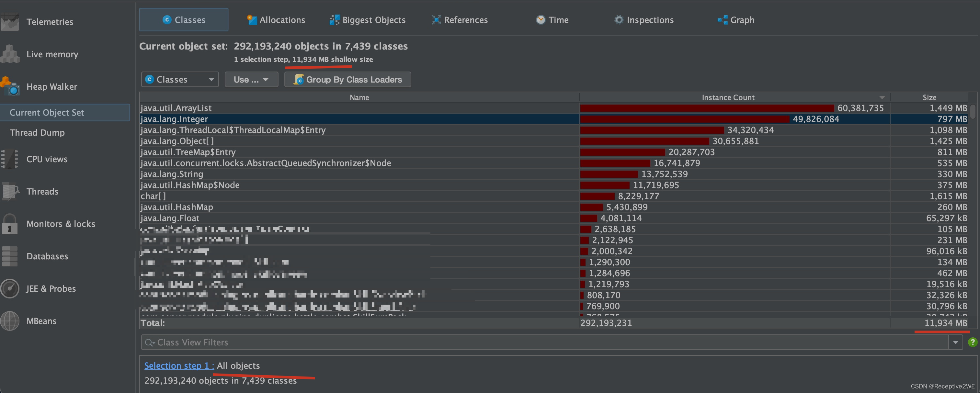Image resolution: width=980 pixels, height=393 pixels.
Task: Select the Threads section icon
Action: point(10,191)
